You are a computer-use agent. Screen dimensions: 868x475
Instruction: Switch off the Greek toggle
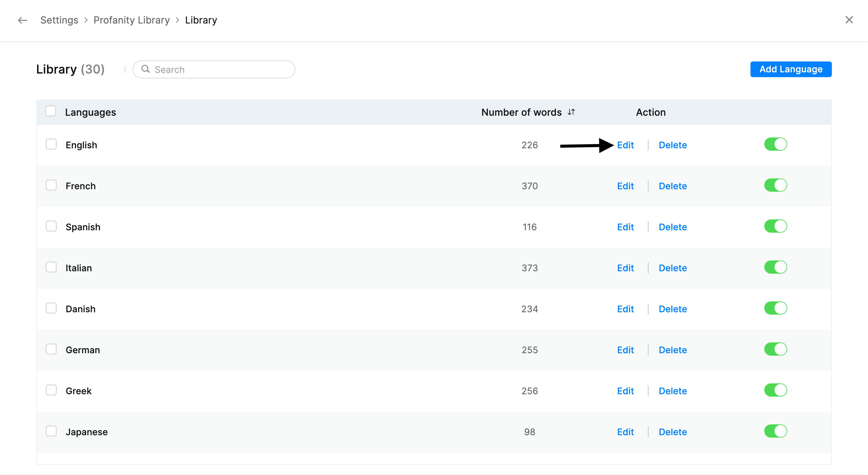click(x=775, y=390)
